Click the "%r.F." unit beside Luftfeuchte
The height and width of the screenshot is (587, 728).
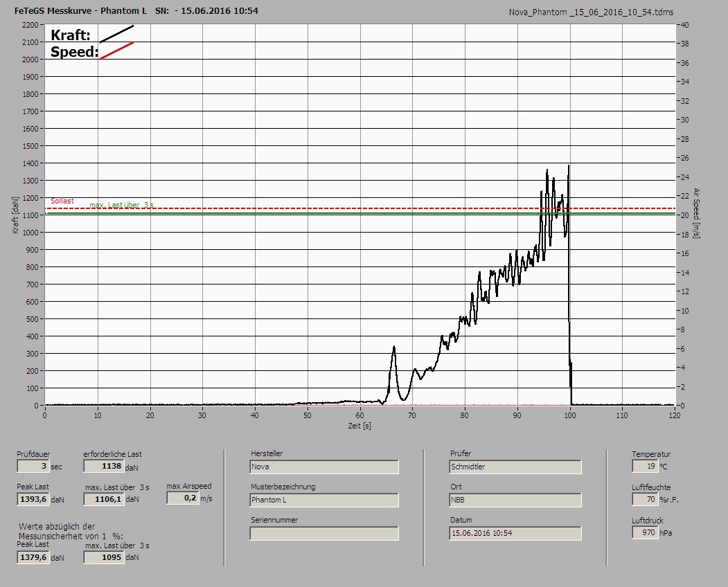pos(669,500)
